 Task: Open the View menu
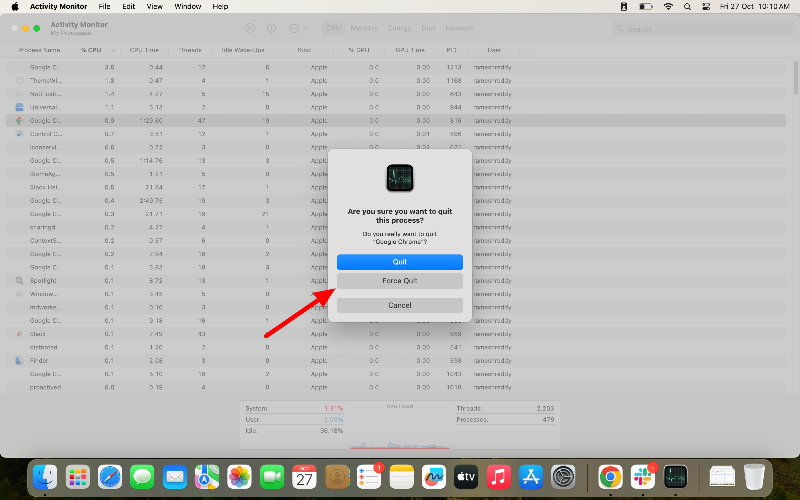tap(155, 7)
